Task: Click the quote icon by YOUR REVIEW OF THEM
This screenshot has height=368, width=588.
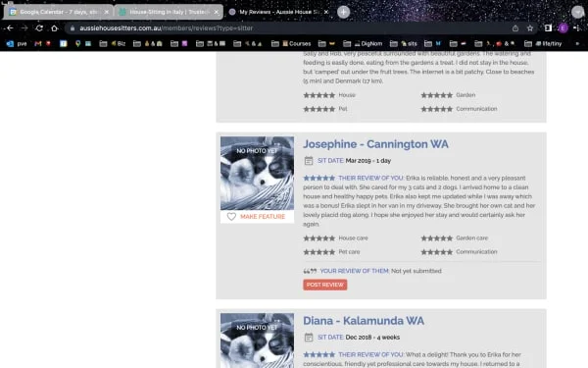Action: [310, 271]
